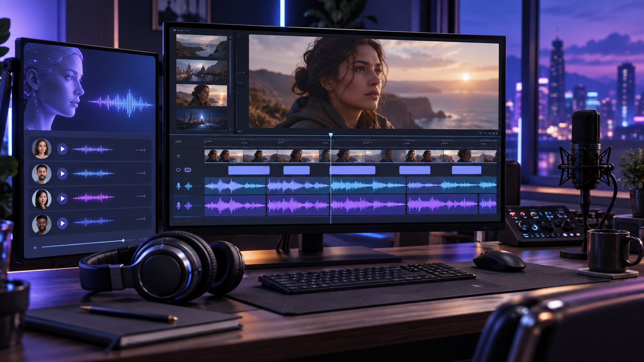The height and width of the screenshot is (362, 644).
Task: Play the first female voice sample on left monitor
Action: (62, 149)
